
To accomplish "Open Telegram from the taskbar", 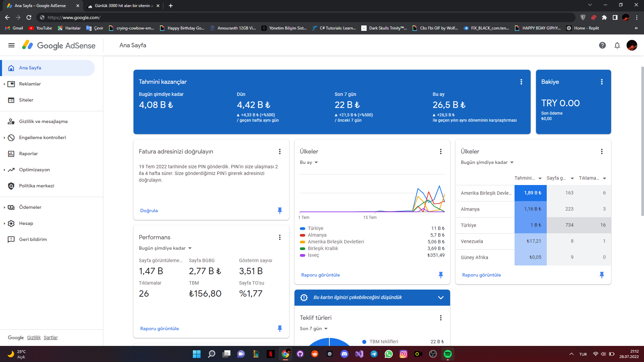I will pos(374,354).
